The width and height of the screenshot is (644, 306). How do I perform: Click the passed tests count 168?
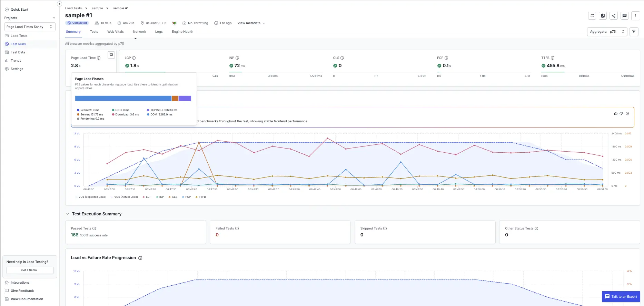pos(75,235)
